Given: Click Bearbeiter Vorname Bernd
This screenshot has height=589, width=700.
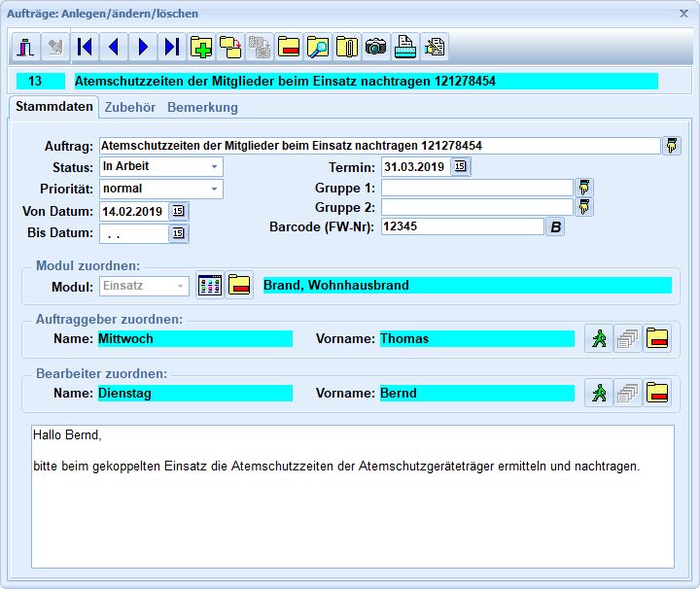Looking at the screenshot, I should [x=477, y=393].
